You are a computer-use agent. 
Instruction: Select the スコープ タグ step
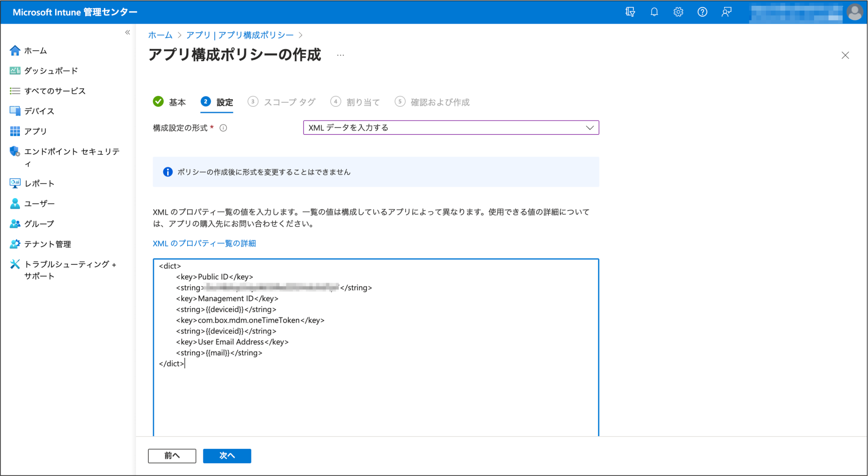click(289, 102)
